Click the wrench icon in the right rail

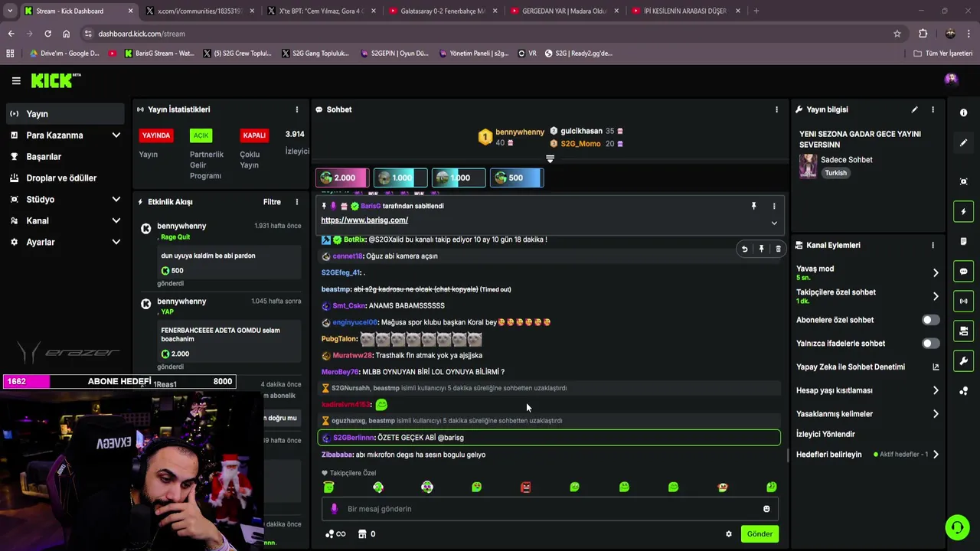[x=963, y=361]
